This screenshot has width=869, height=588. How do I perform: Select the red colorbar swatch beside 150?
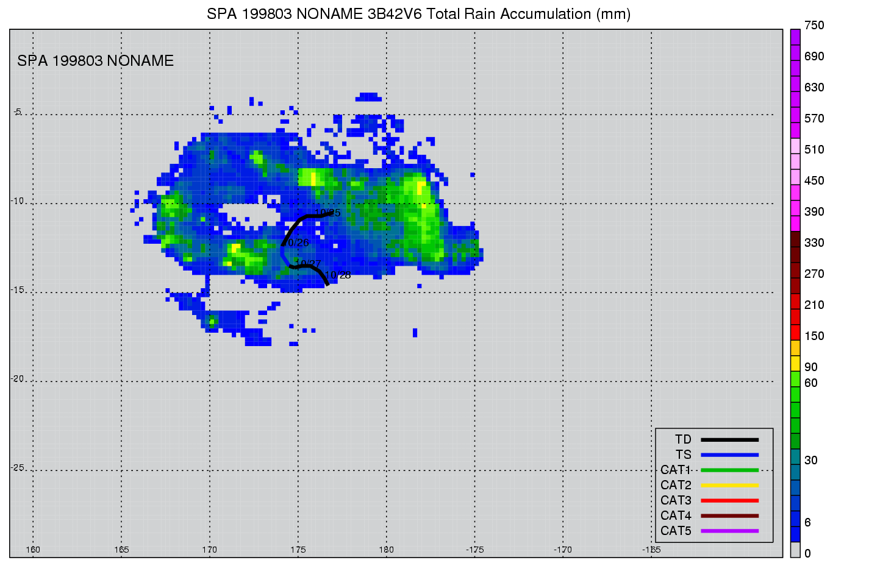(795, 333)
